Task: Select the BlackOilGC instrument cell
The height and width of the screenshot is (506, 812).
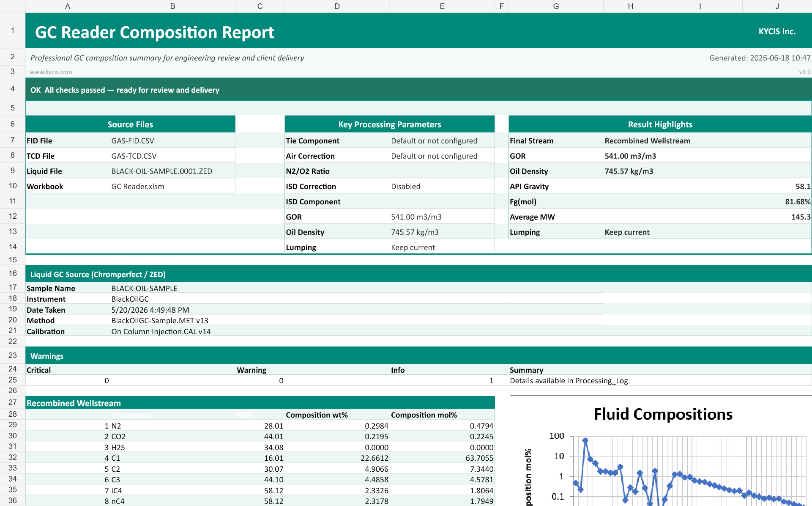Action: [x=130, y=299]
